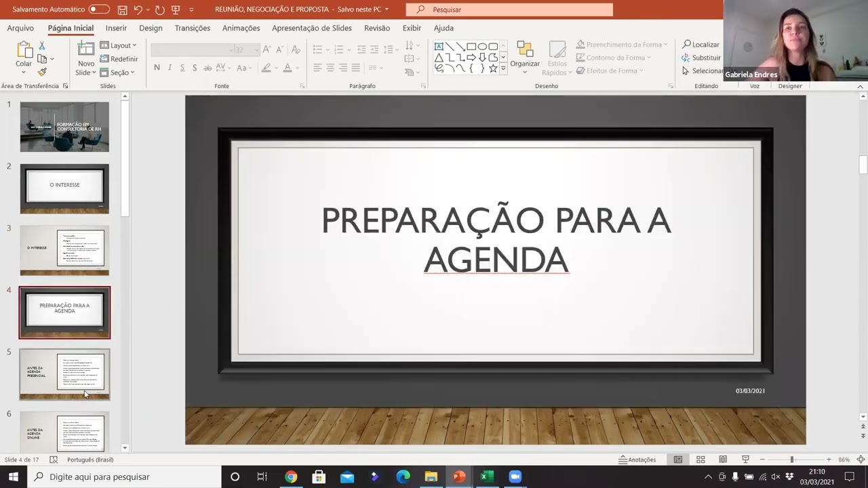Collapse the ribbon with the chevron
868x488 pixels.
(x=861, y=86)
